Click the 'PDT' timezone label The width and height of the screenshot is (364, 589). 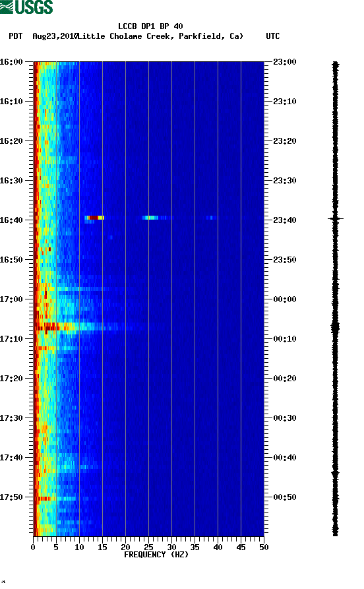[15, 36]
